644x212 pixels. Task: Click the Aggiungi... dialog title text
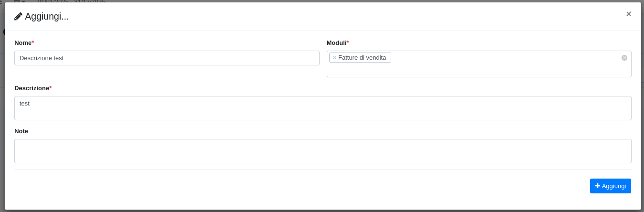click(47, 16)
